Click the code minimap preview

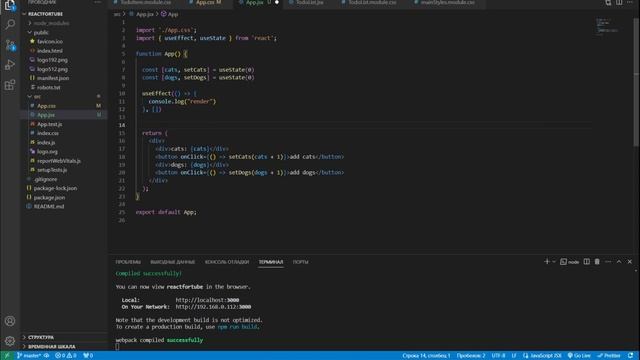pos(607,26)
